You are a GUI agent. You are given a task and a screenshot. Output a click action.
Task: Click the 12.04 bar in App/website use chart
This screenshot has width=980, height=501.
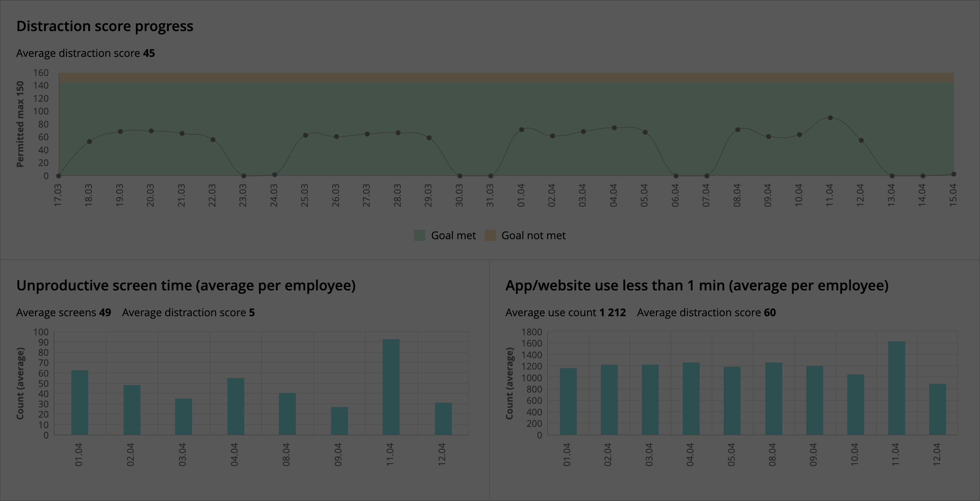click(938, 409)
